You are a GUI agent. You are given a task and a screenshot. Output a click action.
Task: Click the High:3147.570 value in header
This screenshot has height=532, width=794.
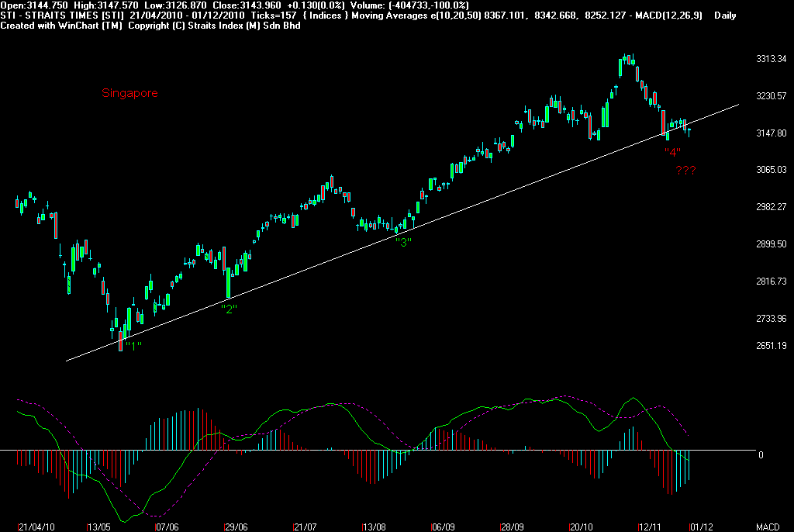[x=106, y=5]
